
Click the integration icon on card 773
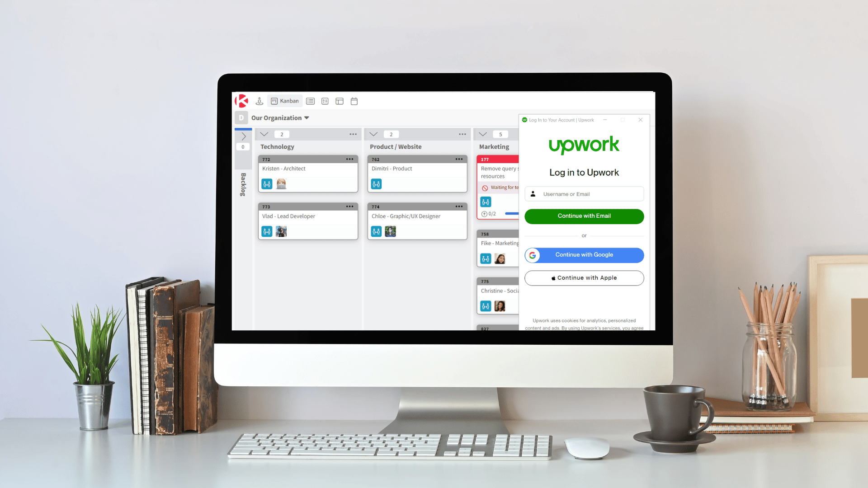pyautogui.click(x=267, y=231)
